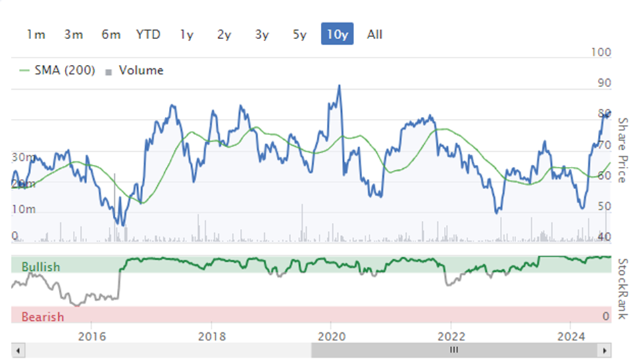This screenshot has height=364, width=635.
Task: Select the 2y time range
Action: [224, 34]
